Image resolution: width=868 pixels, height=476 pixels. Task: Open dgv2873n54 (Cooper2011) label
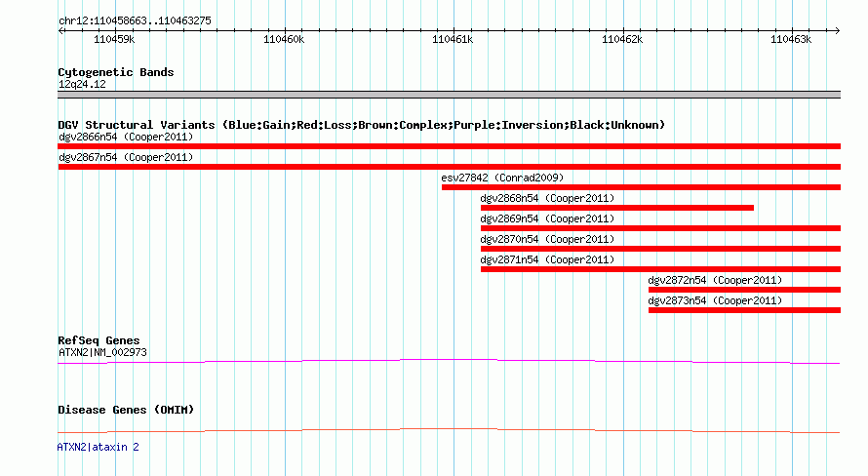pyautogui.click(x=715, y=300)
